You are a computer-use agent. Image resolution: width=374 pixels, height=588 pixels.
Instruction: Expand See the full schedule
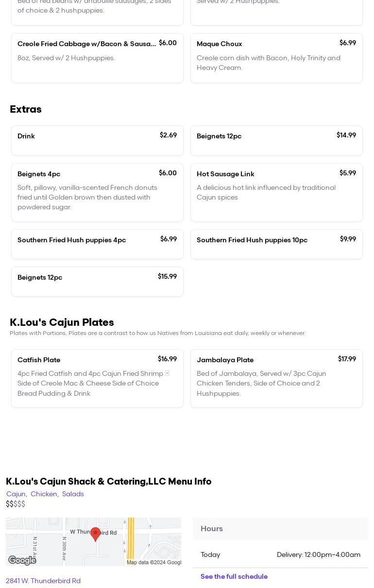[234, 576]
